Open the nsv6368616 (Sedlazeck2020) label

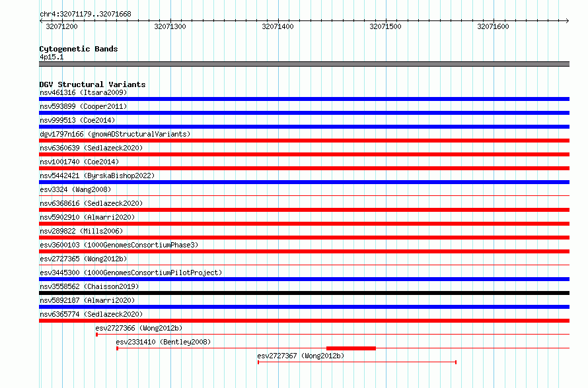[x=91, y=203]
